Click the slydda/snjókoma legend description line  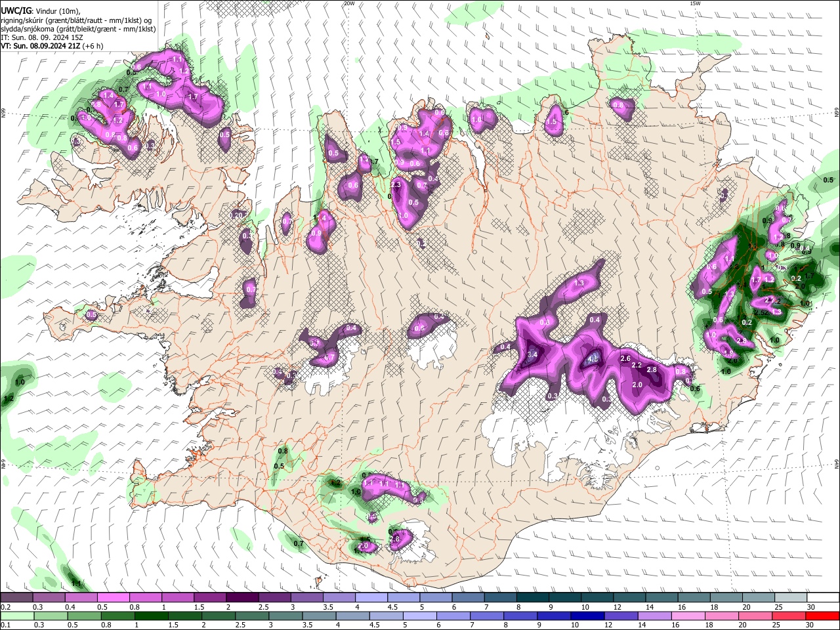pyautogui.click(x=78, y=30)
